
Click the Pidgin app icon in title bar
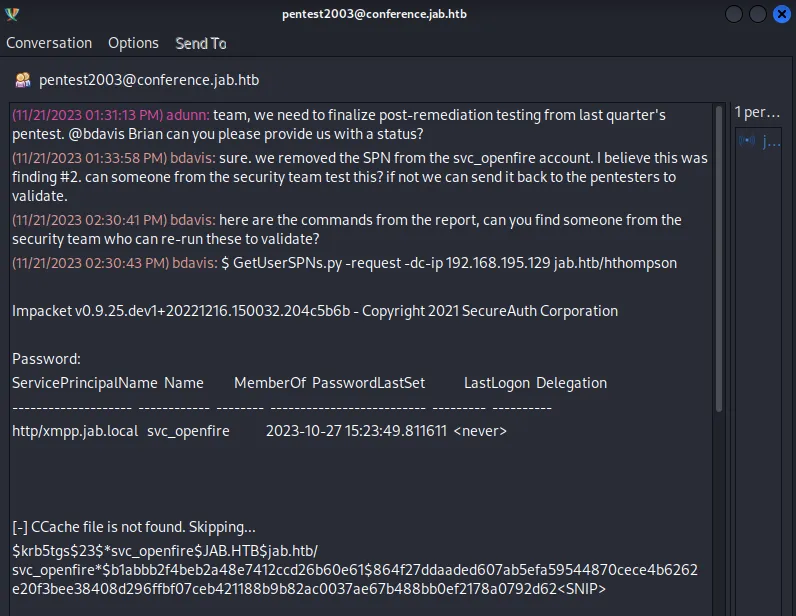(12, 14)
